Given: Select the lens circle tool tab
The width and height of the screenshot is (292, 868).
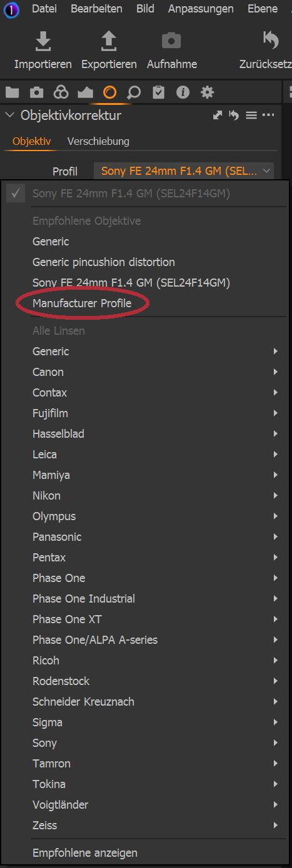Looking at the screenshot, I should 109,93.
